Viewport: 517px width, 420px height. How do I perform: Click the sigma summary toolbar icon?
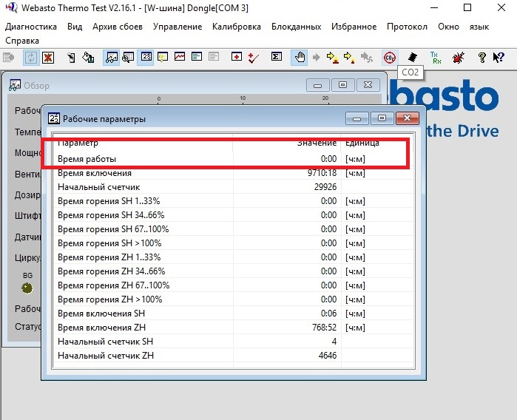(277, 57)
